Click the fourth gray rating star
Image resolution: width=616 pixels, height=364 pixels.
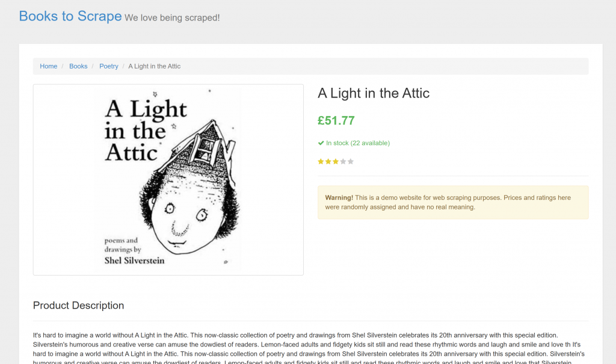[343, 161]
